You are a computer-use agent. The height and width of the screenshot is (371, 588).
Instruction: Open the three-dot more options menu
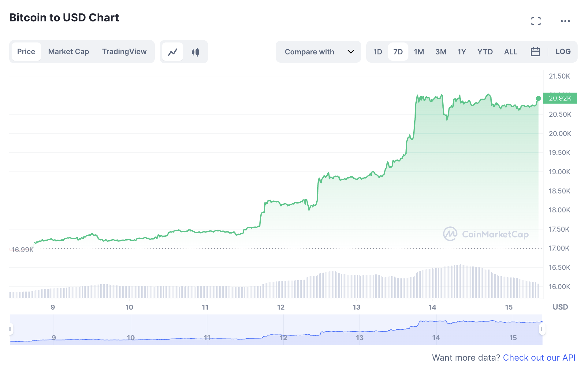(x=565, y=21)
